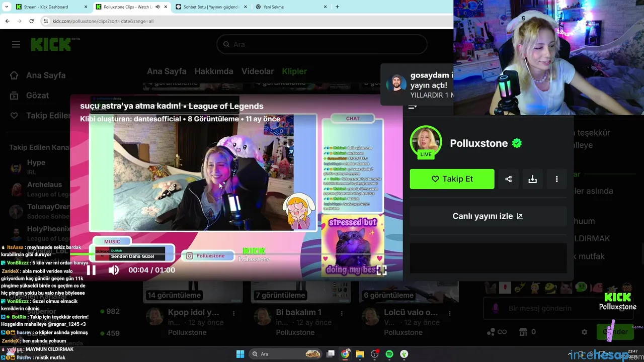This screenshot has width=644, height=362.
Task: Open File Explorer from the taskbar
Action: [360, 354]
